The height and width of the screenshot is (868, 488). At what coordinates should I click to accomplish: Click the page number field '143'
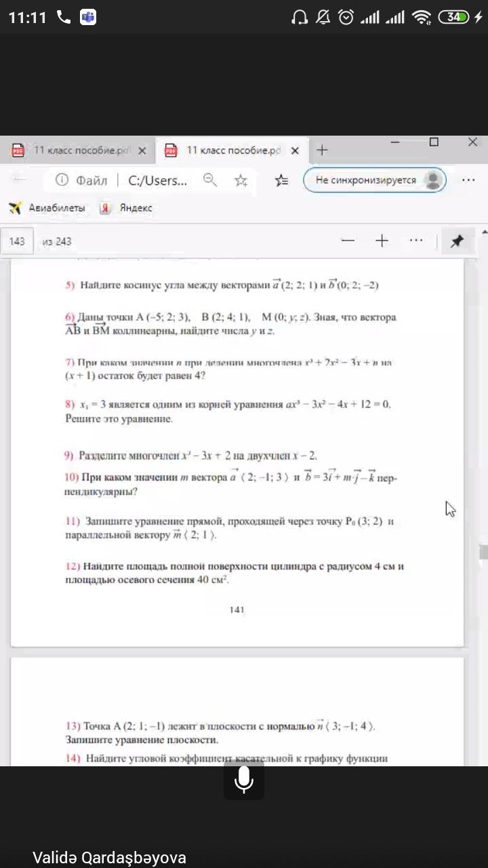17,241
